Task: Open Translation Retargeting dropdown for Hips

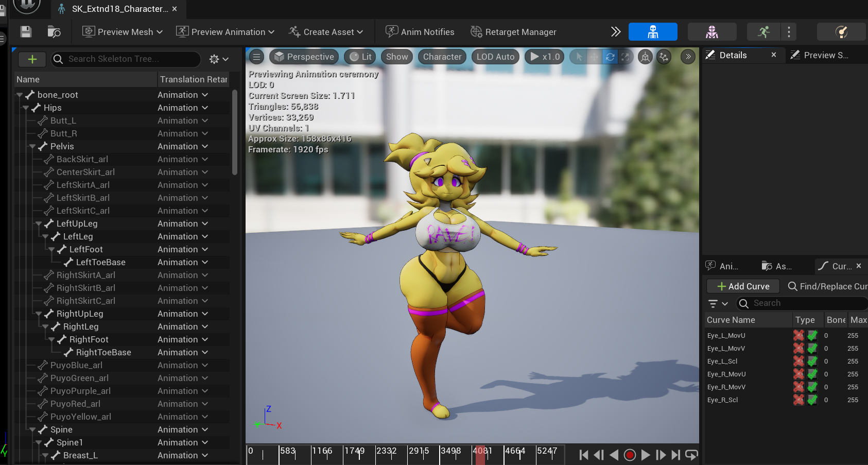Action: tap(183, 108)
